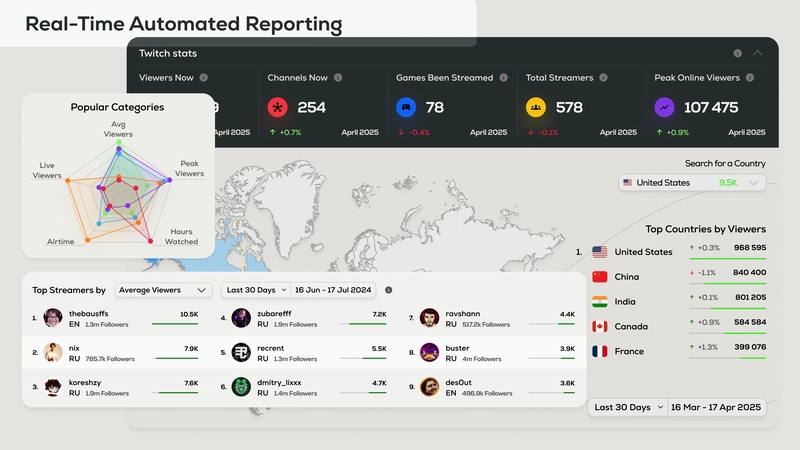Click thebausffs streamer name

pyautogui.click(x=88, y=313)
